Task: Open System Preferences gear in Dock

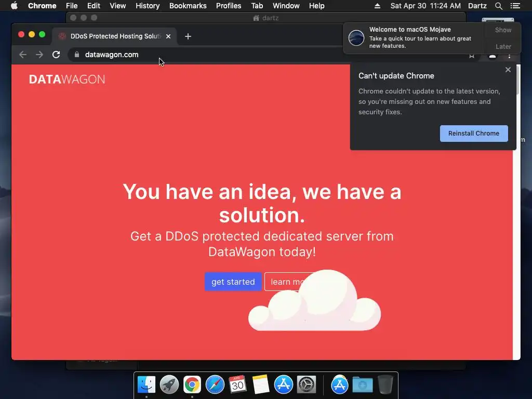Action: 307,385
